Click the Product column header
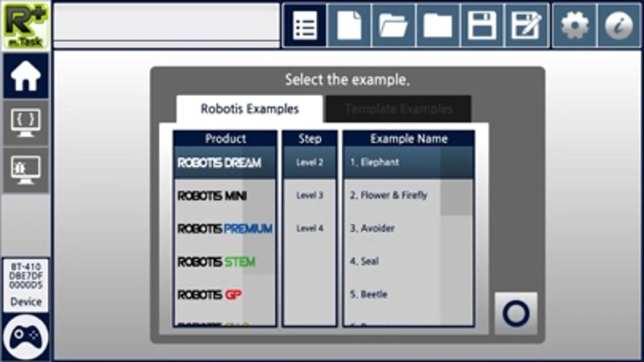Image resolution: width=644 pixels, height=362 pixels. (225, 139)
